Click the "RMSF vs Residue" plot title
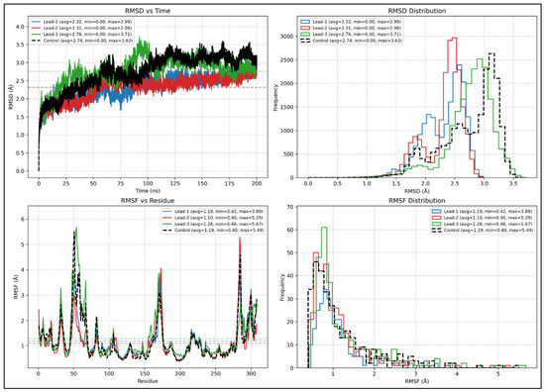The height and width of the screenshot is (392, 545). [x=148, y=201]
